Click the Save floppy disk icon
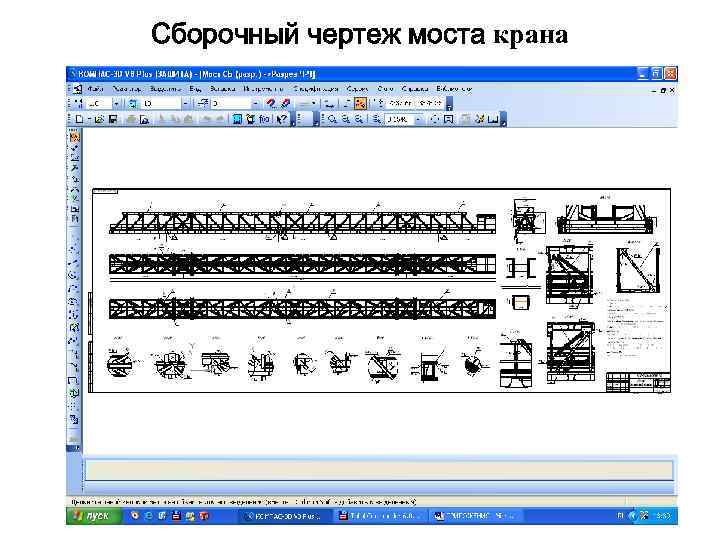The width and height of the screenshot is (720, 540). click(113, 119)
